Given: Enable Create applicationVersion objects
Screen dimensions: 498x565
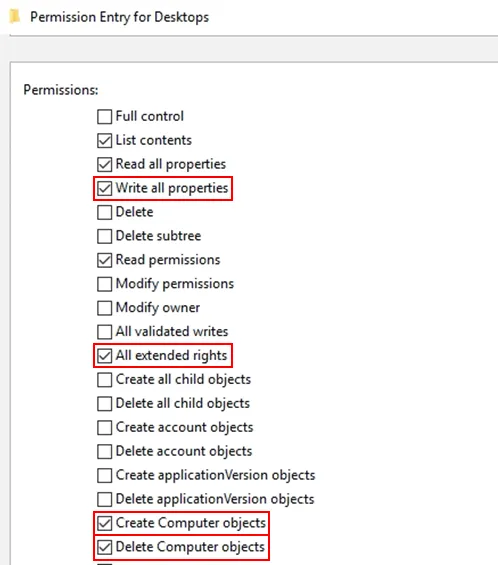Looking at the screenshot, I should 105,476.
